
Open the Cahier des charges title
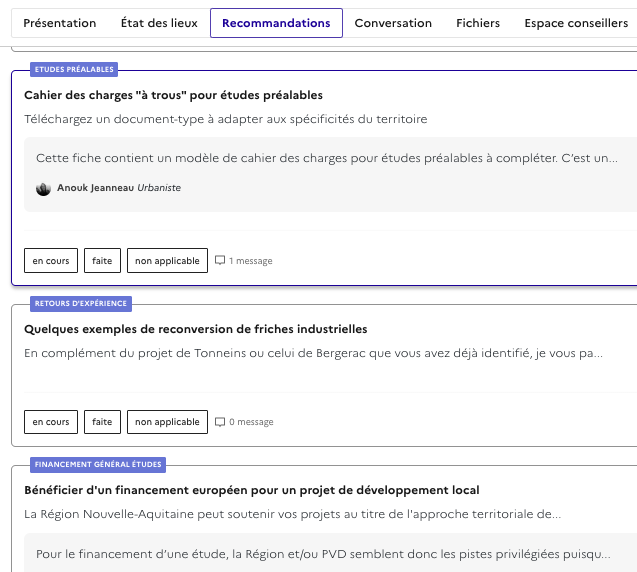(x=173, y=95)
